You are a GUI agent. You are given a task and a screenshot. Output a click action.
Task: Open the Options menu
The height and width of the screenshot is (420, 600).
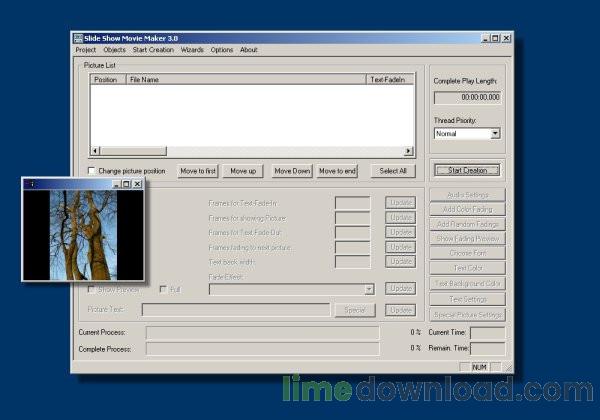(x=222, y=49)
